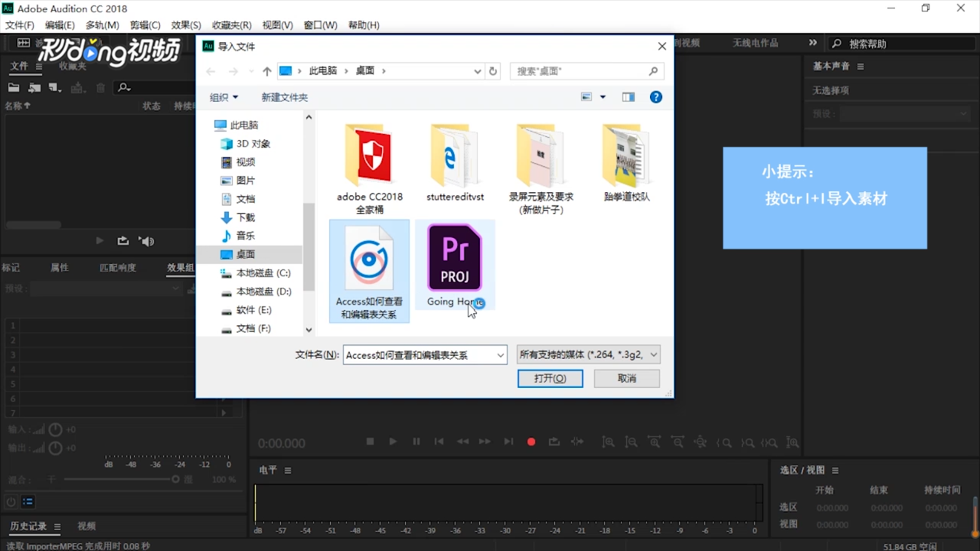Open the 组织 dropdown menu

(224, 97)
